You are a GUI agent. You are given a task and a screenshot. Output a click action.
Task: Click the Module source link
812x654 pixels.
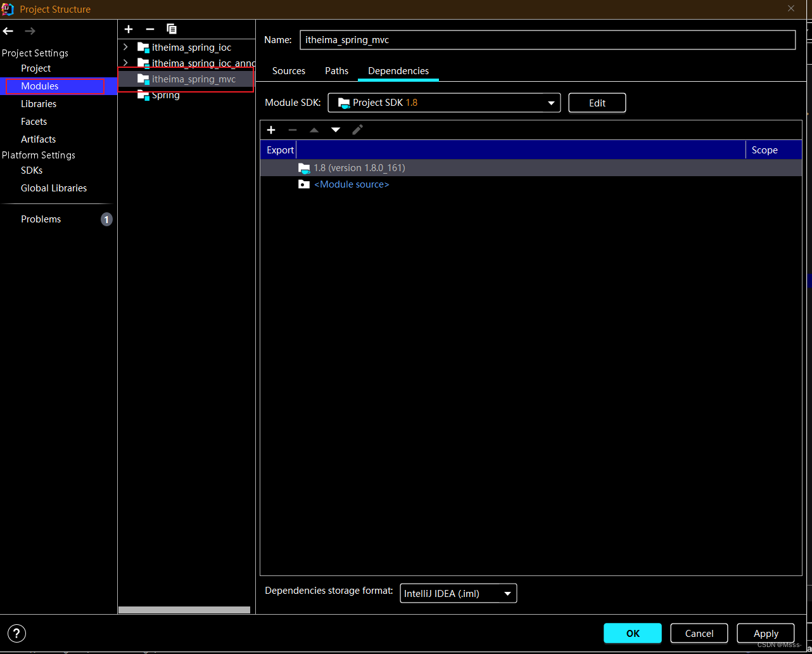[352, 184]
